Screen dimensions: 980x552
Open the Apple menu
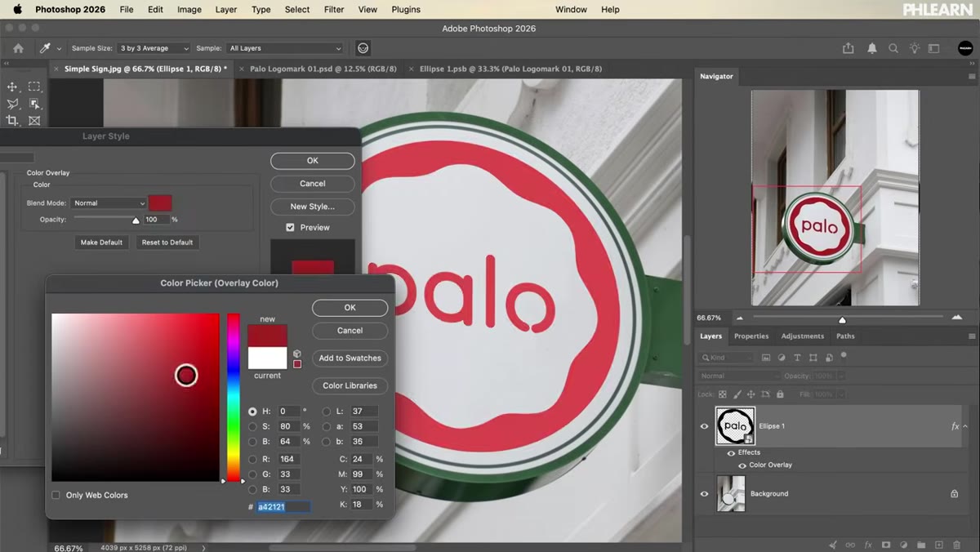pos(17,9)
